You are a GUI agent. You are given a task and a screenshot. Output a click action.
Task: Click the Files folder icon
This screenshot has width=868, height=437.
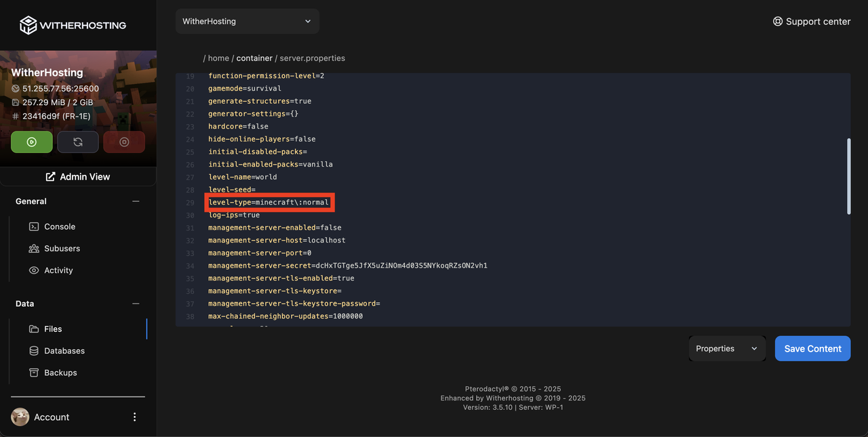coord(34,329)
